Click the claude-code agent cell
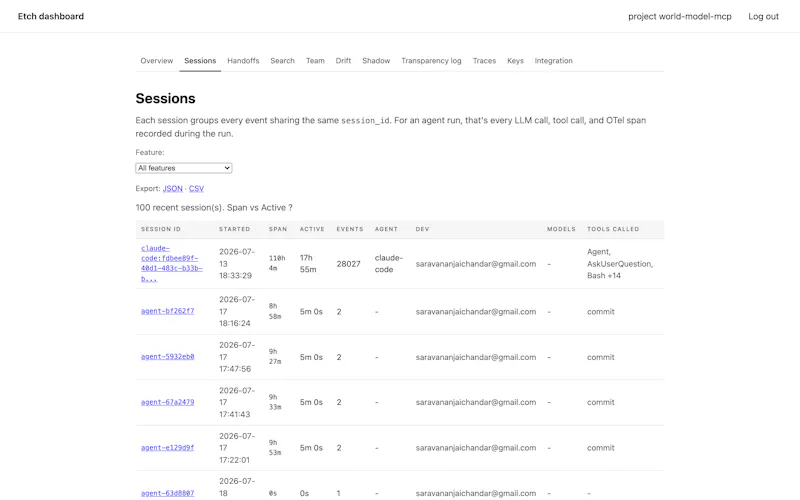This screenshot has height=500, width=800. 389,264
